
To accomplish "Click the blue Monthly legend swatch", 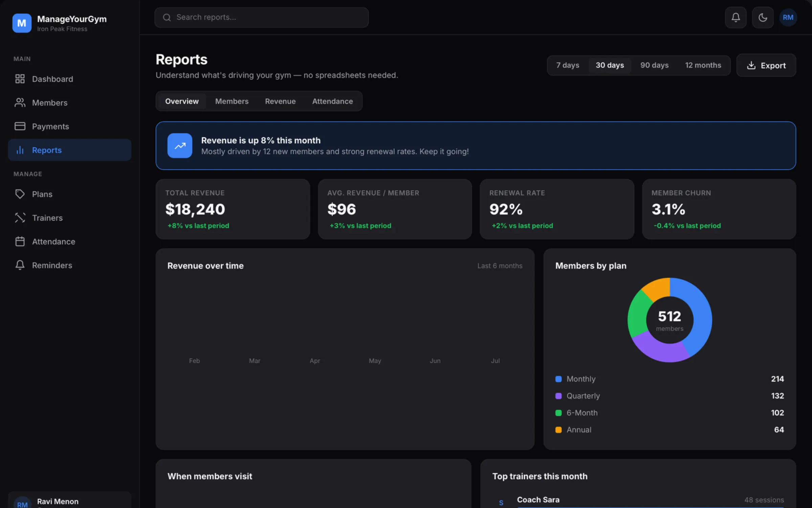I will point(559,379).
